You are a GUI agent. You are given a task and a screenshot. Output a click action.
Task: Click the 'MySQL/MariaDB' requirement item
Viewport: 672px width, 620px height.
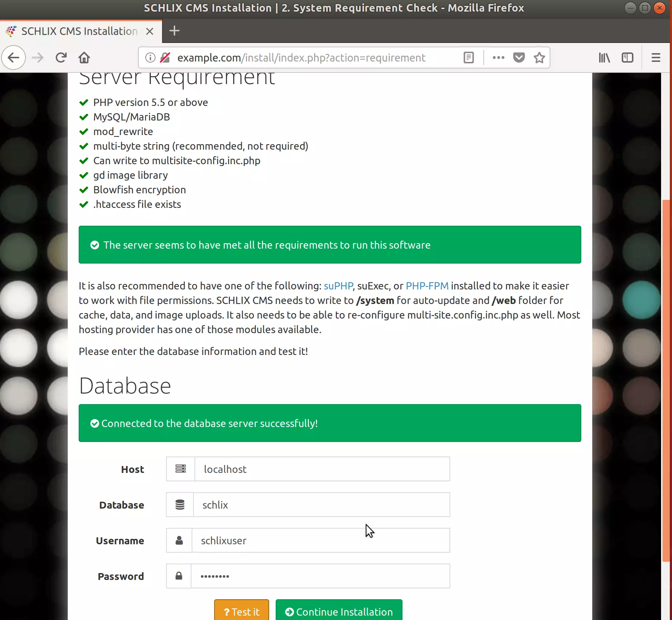click(x=131, y=117)
